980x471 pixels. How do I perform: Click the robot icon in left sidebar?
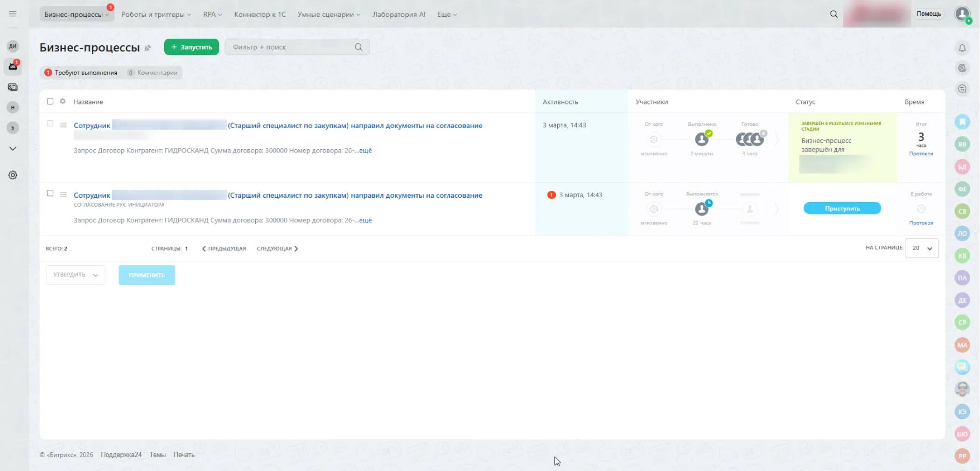(13, 66)
